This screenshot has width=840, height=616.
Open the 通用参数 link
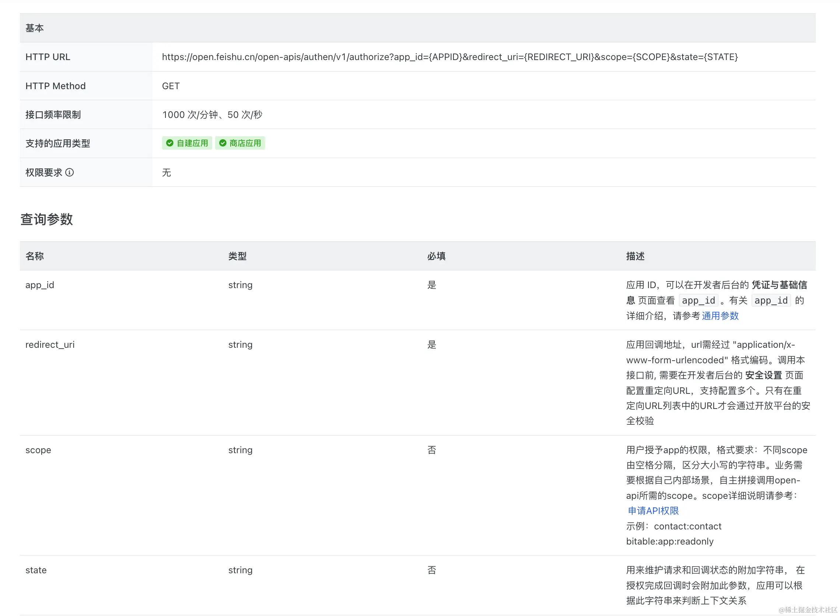(x=720, y=316)
